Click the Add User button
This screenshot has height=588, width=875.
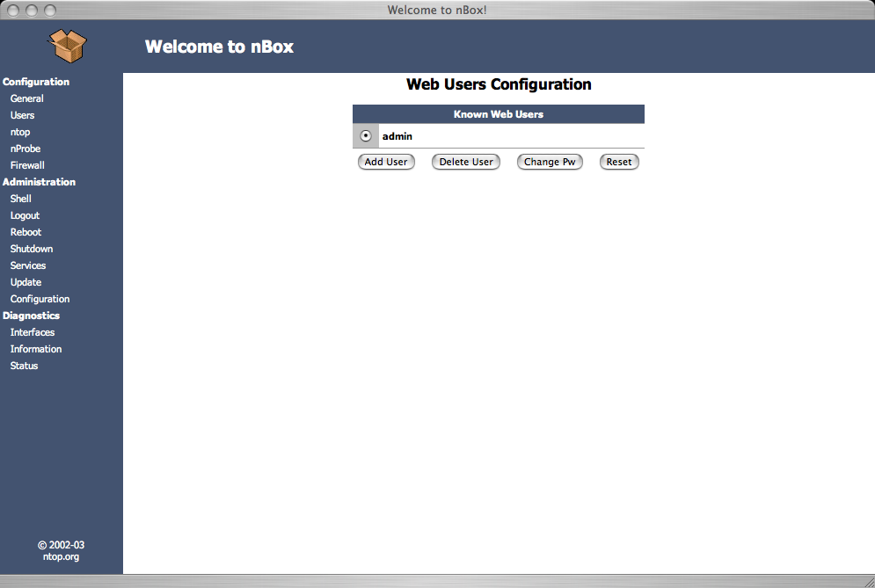coord(386,162)
